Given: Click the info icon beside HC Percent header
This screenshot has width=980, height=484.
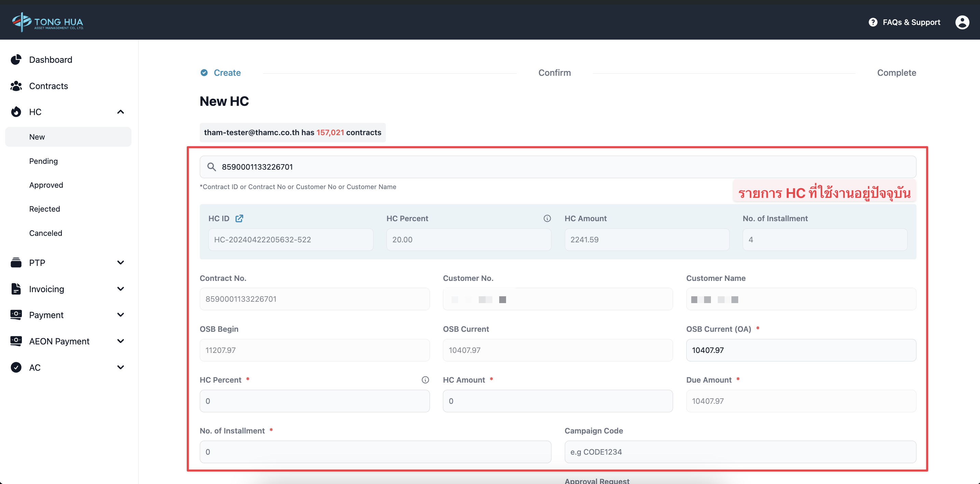Looking at the screenshot, I should 547,218.
